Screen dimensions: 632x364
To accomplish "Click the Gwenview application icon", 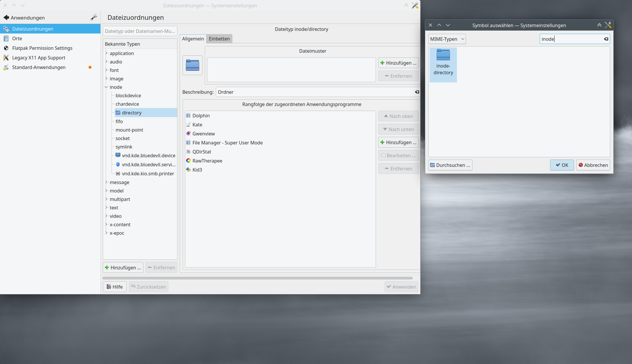I will [x=188, y=134].
